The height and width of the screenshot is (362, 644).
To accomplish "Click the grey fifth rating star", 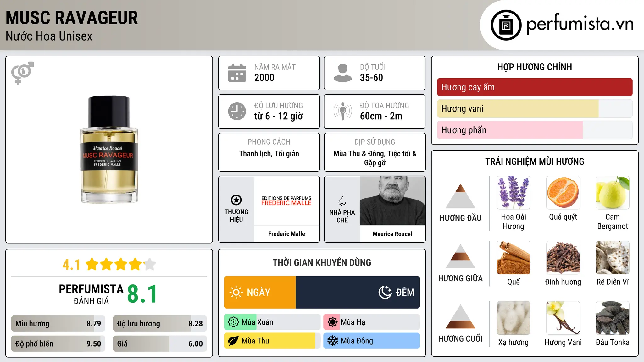I will click(150, 264).
